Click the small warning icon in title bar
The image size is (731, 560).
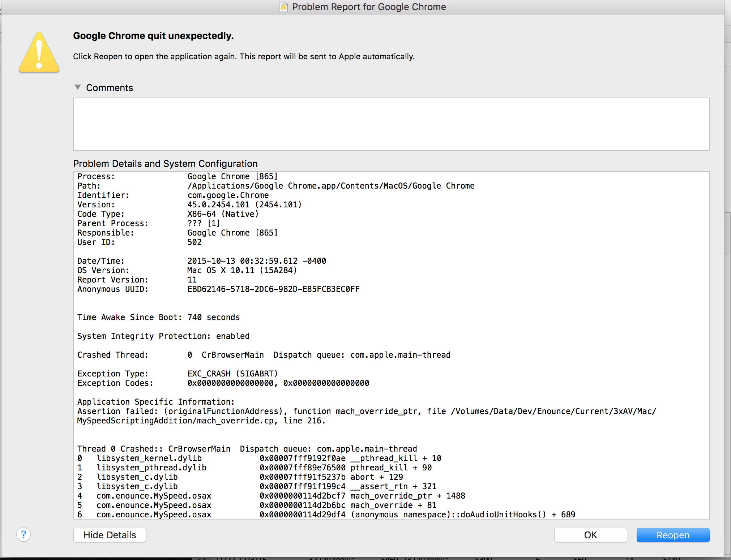click(x=284, y=7)
